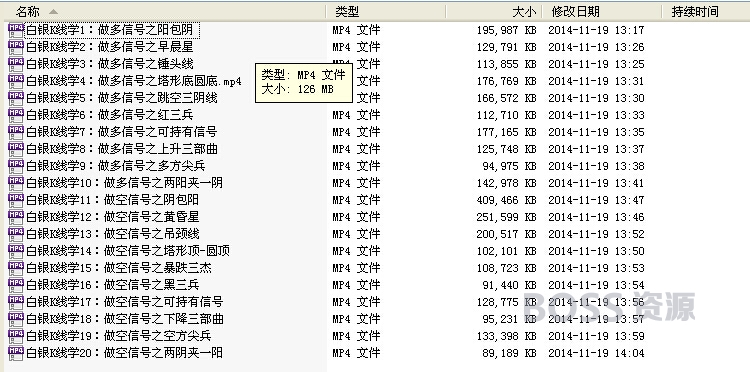The width and height of the screenshot is (750, 372).
Task: Click MP4 icon of 白银K线学7：做多信号之可持有信号
Action: coord(16,132)
